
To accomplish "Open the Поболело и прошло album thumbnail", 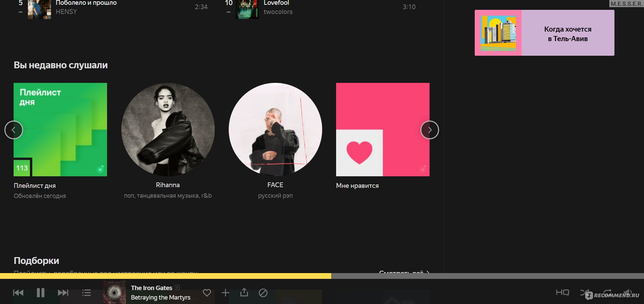I will (x=39, y=9).
